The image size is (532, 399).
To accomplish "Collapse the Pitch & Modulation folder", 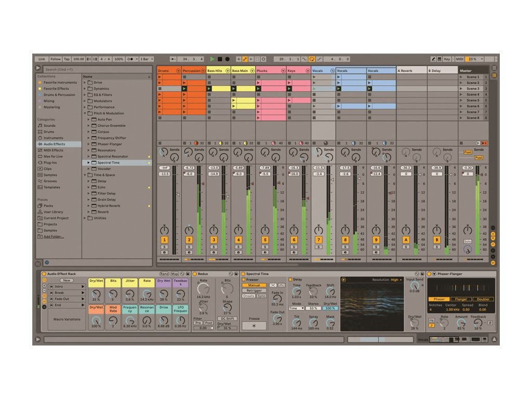I will [85, 113].
